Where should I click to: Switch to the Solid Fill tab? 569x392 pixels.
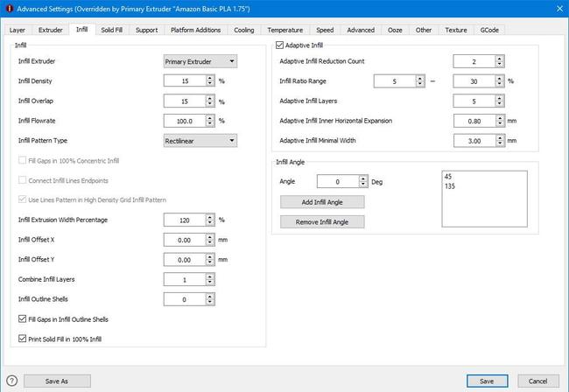coord(111,30)
